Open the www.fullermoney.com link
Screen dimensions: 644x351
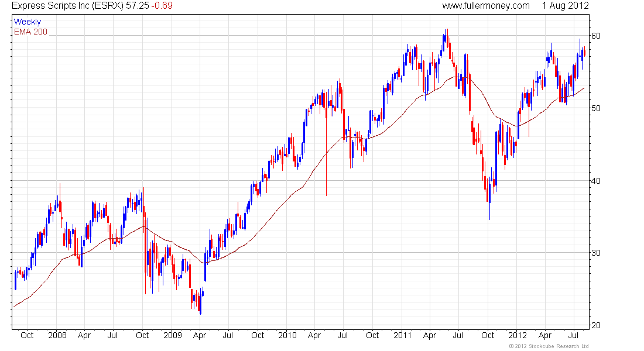coord(486,6)
